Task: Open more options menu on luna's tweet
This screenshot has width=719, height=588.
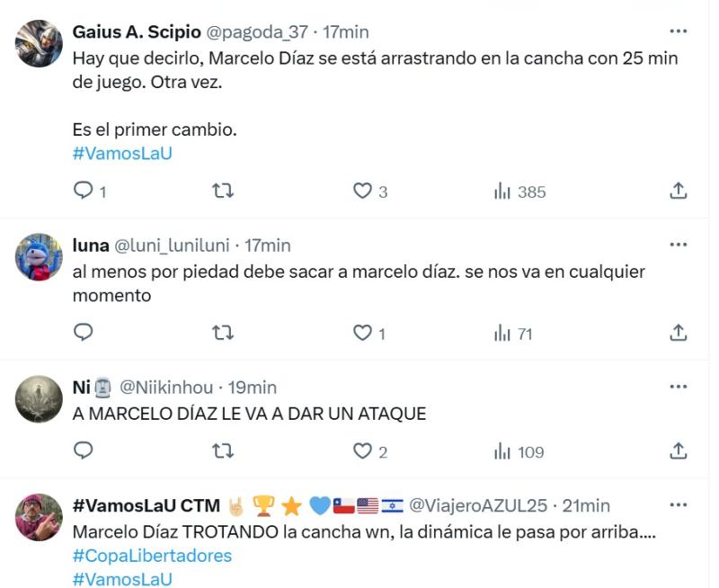Action: click(679, 245)
